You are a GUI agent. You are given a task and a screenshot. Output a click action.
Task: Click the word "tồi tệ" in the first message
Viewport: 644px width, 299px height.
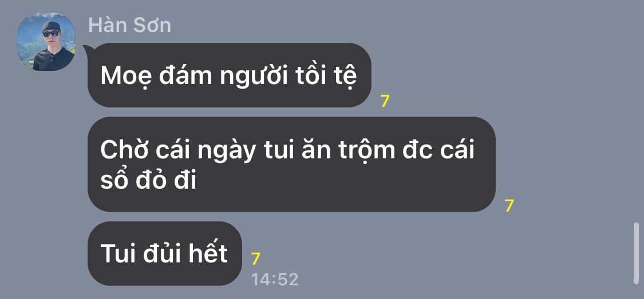[327, 75]
